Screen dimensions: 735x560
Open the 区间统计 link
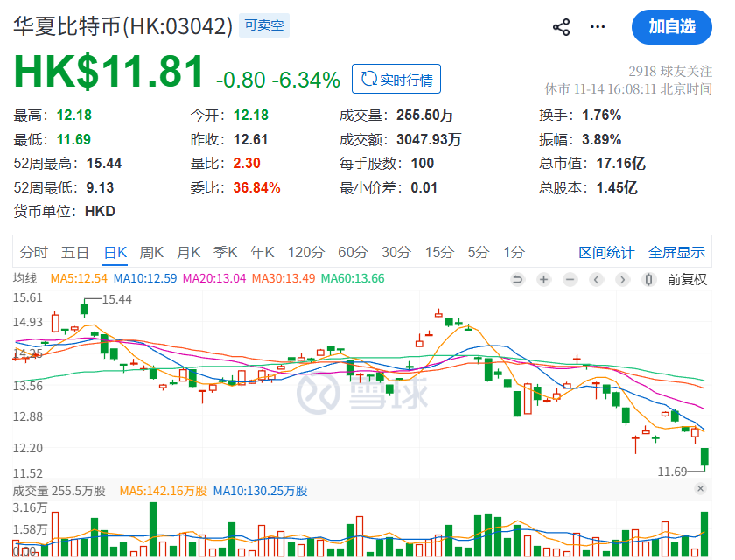606,253
